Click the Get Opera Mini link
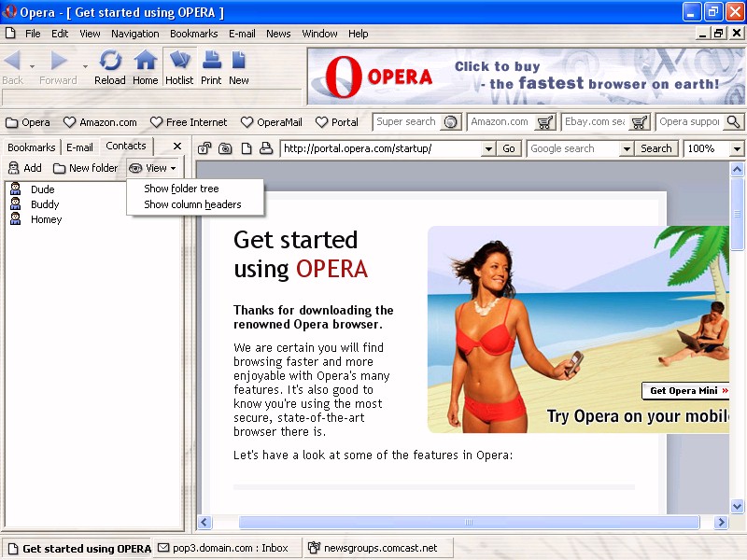Image resolution: width=747 pixels, height=560 pixels. click(x=685, y=390)
